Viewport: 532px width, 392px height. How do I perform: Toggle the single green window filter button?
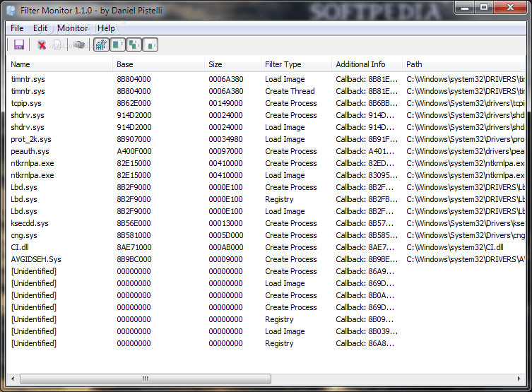click(117, 44)
